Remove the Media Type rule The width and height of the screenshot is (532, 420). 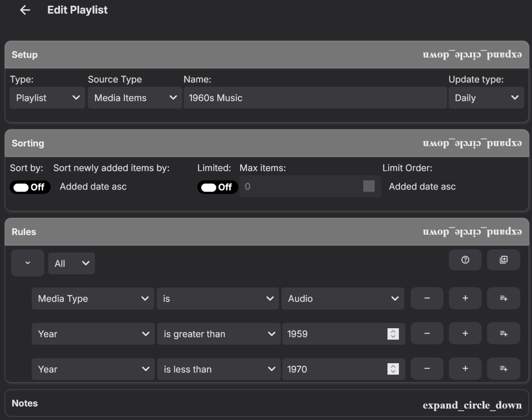pos(427,298)
